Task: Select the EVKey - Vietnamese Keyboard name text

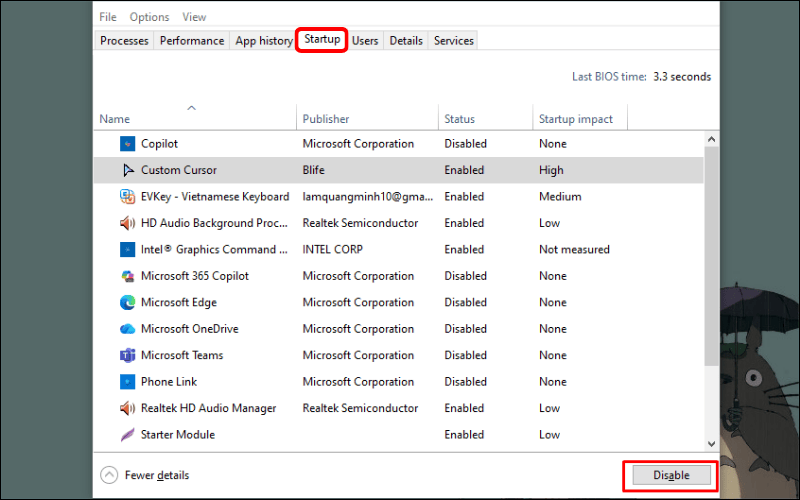Action: [215, 197]
